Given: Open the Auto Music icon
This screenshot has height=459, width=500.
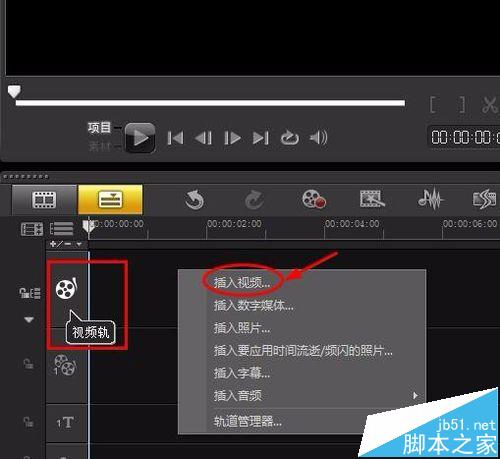Looking at the screenshot, I should tap(485, 199).
